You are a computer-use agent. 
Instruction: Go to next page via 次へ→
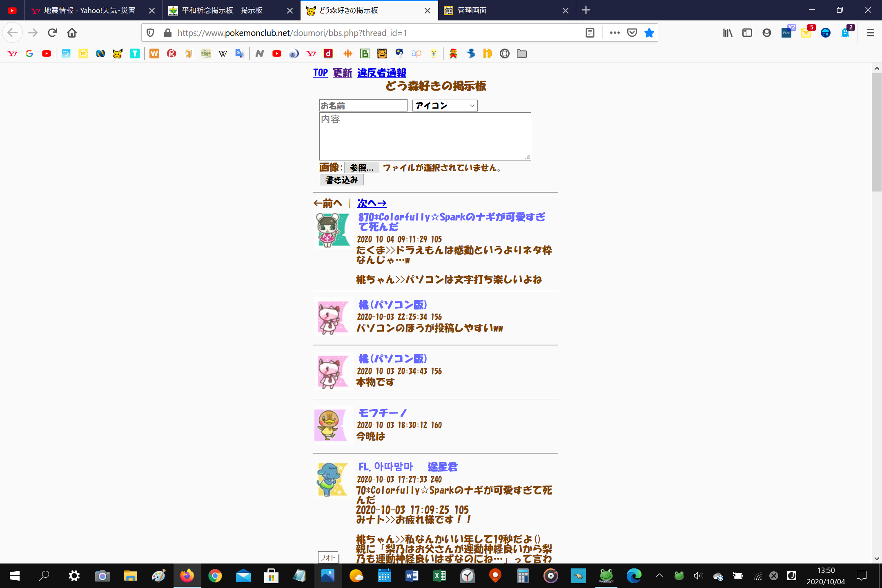tap(372, 203)
